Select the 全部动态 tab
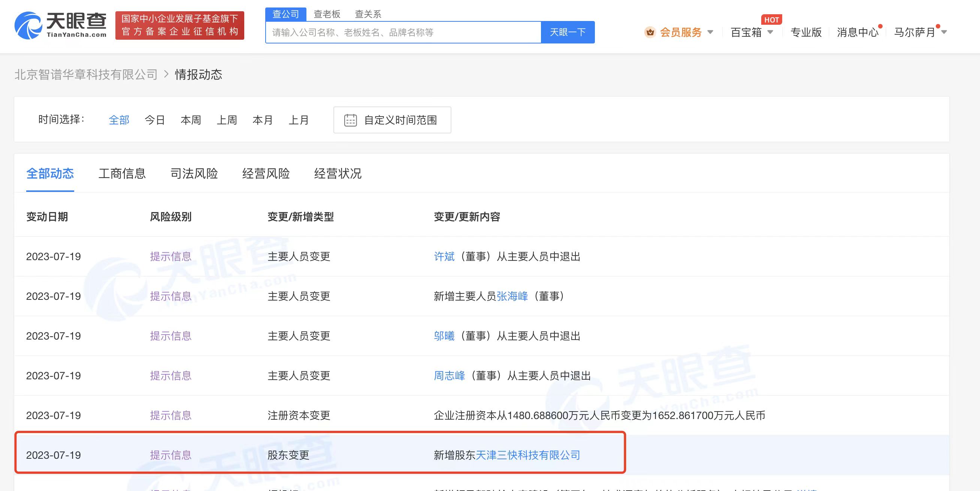 click(50, 174)
